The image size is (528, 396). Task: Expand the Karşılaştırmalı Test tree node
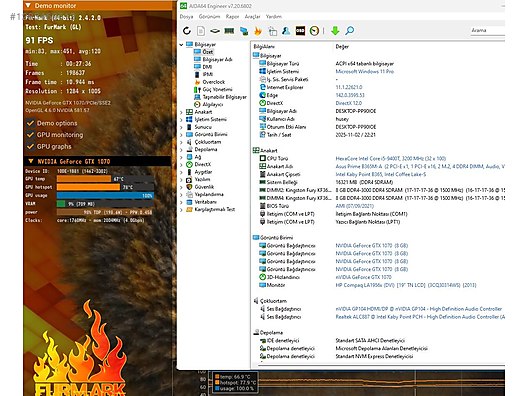tap(181, 209)
